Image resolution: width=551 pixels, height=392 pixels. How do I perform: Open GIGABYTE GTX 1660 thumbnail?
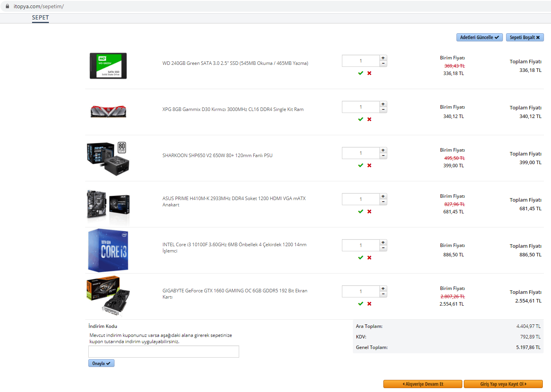108,296
